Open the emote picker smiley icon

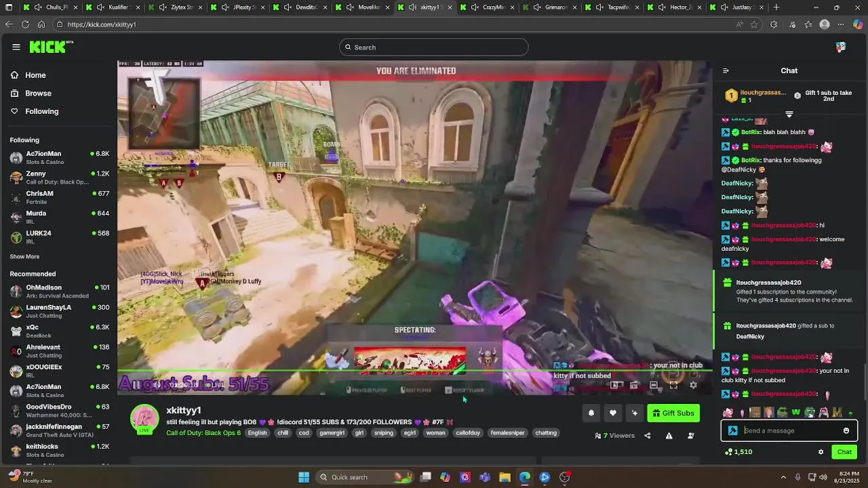(x=846, y=430)
